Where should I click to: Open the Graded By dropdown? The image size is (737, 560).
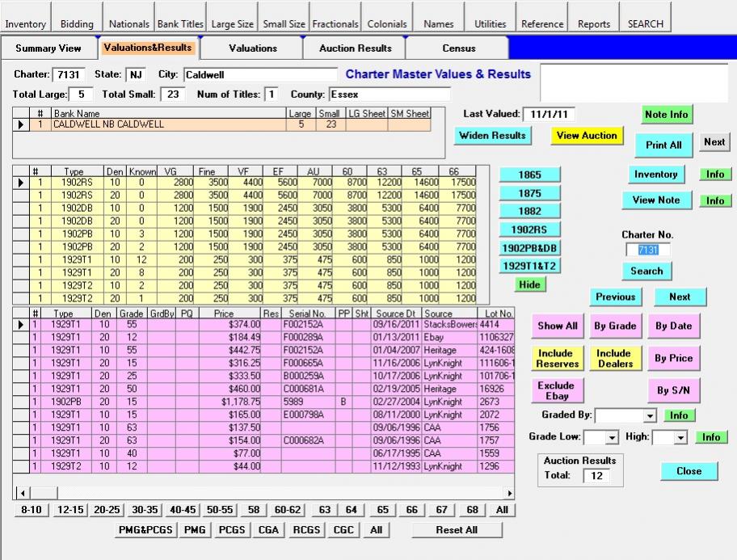click(650, 416)
